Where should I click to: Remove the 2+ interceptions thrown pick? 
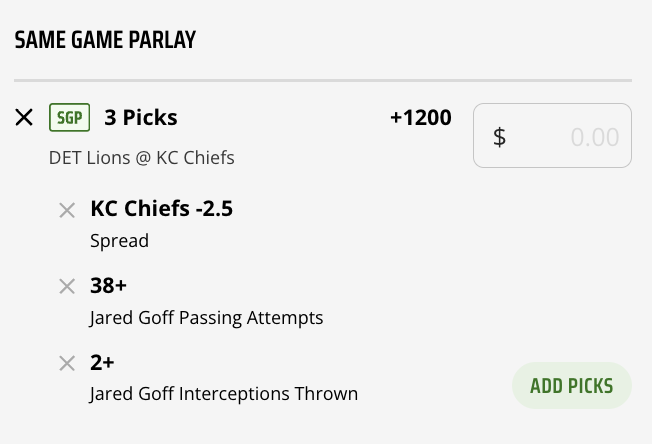point(67,363)
